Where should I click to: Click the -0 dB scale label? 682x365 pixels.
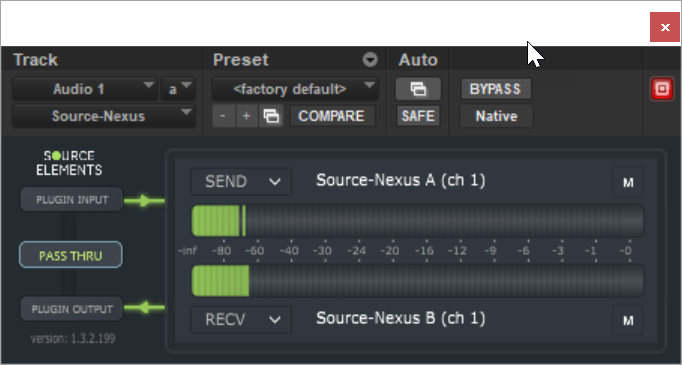tap(625, 251)
